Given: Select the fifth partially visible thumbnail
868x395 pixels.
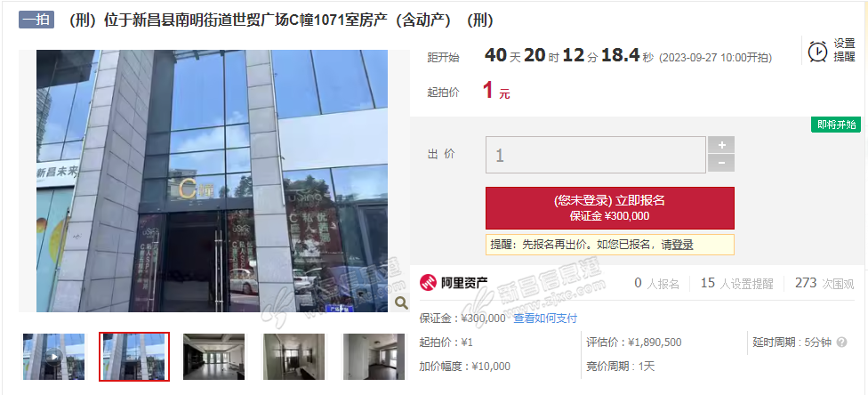Looking at the screenshot, I should pos(374,356).
